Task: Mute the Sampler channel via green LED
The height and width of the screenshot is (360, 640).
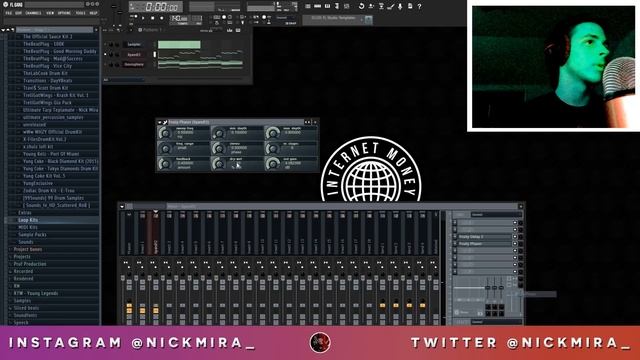Action: pyautogui.click(x=105, y=44)
